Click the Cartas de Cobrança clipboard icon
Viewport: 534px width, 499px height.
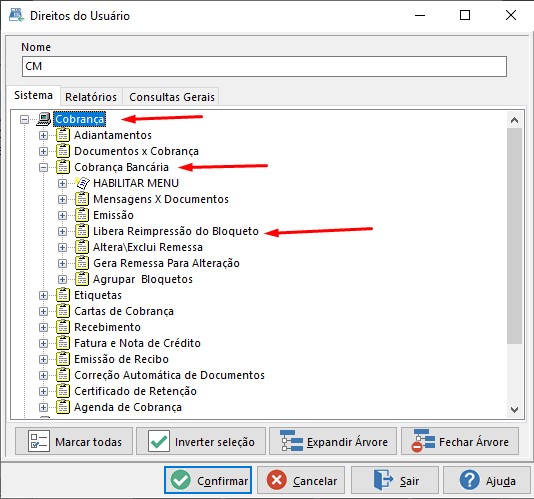pos(63,311)
